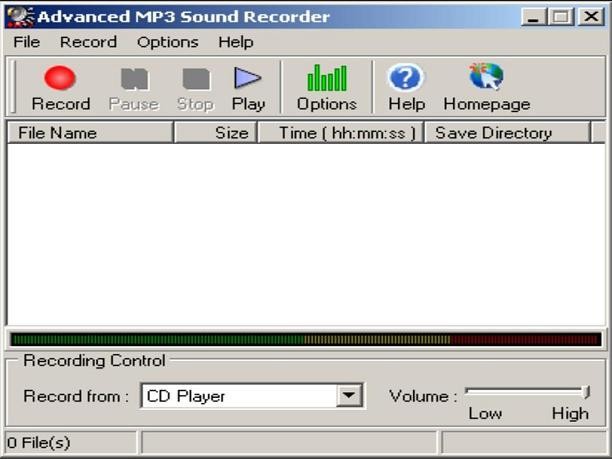This screenshot has height=459, width=612.
Task: Open Help via the question mark icon
Action: (406, 87)
